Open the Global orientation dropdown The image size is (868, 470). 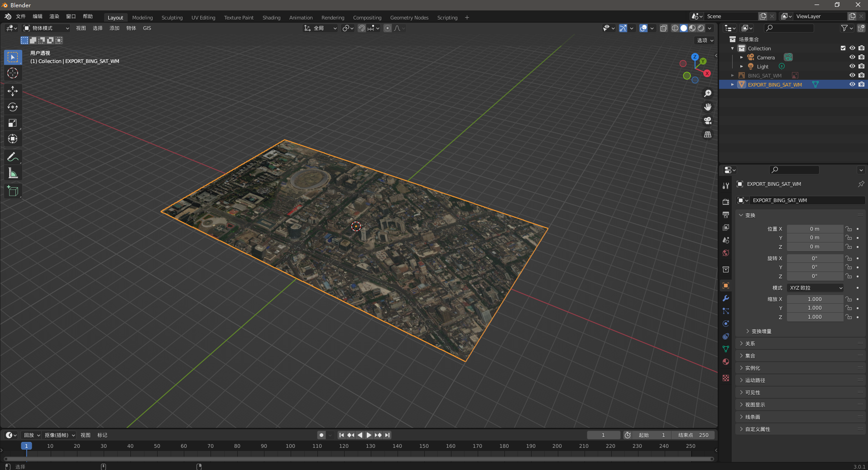pos(320,28)
